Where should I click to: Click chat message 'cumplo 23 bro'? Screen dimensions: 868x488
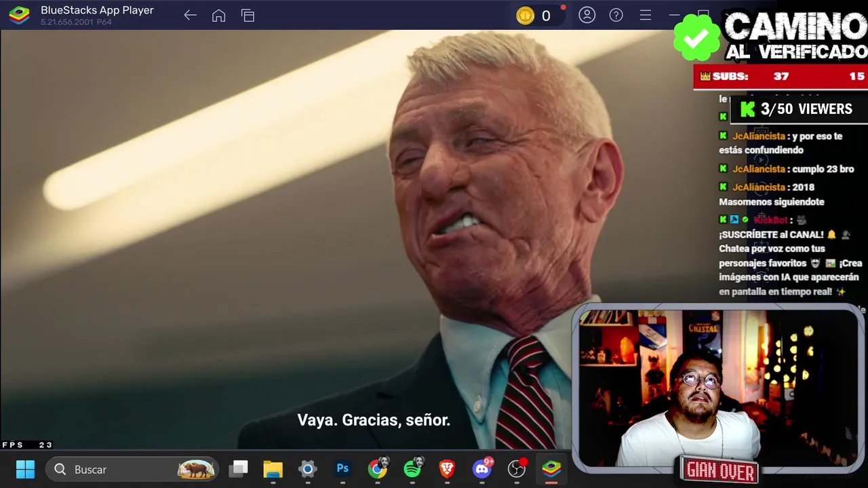[x=821, y=169]
